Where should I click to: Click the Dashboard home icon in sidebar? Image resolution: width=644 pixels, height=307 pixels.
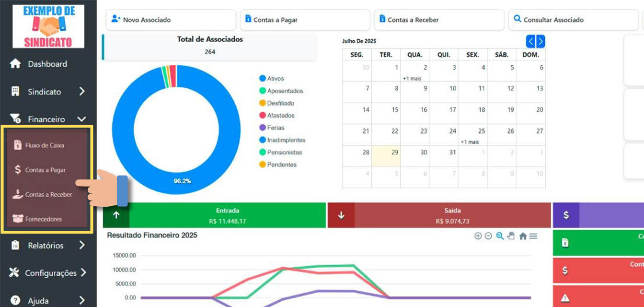point(15,64)
